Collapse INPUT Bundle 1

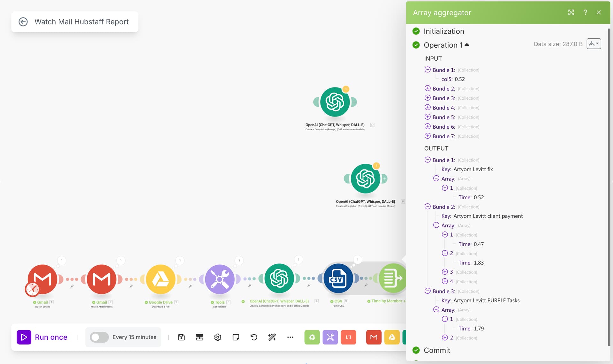click(428, 70)
